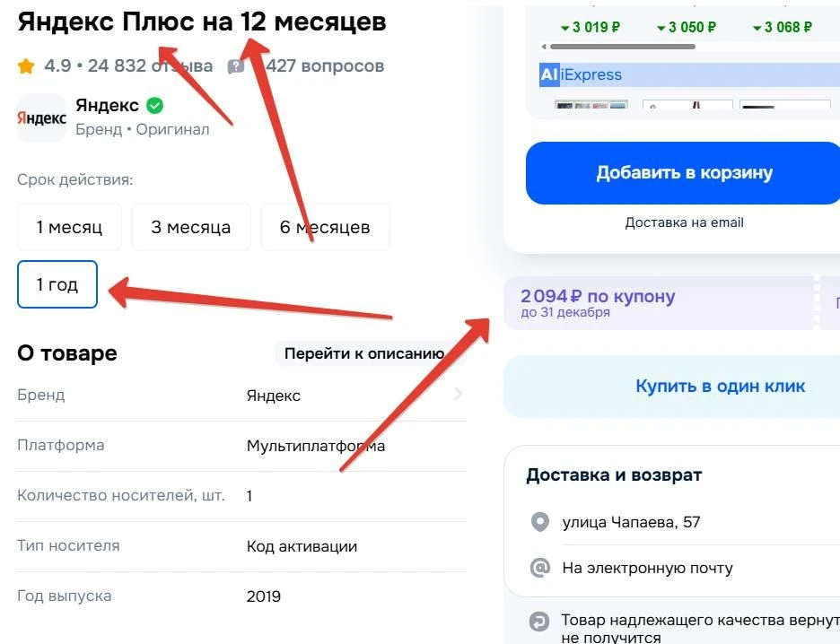840x644 pixels.
Task: Click the scrollbar left arrow in price widget
Action: tap(543, 46)
